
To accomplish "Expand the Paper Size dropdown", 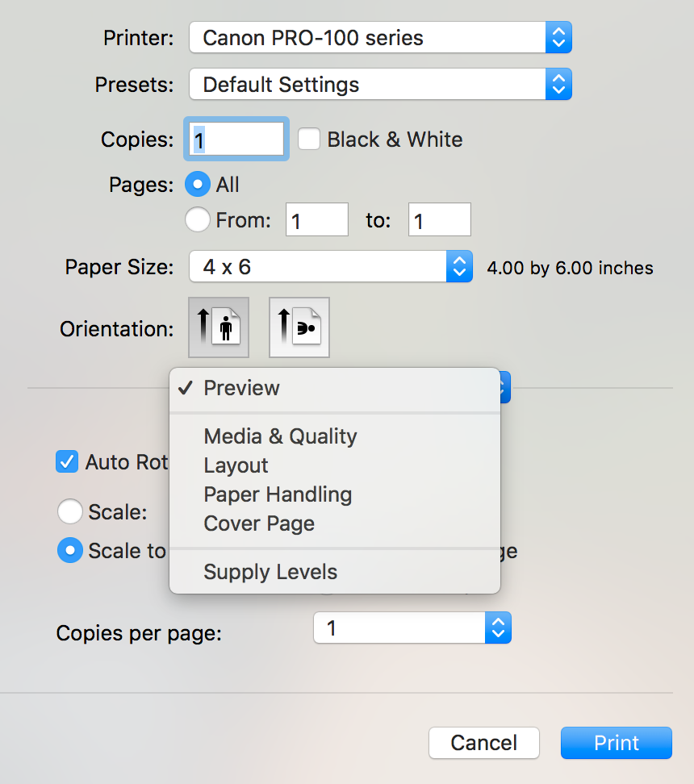I will [330, 267].
